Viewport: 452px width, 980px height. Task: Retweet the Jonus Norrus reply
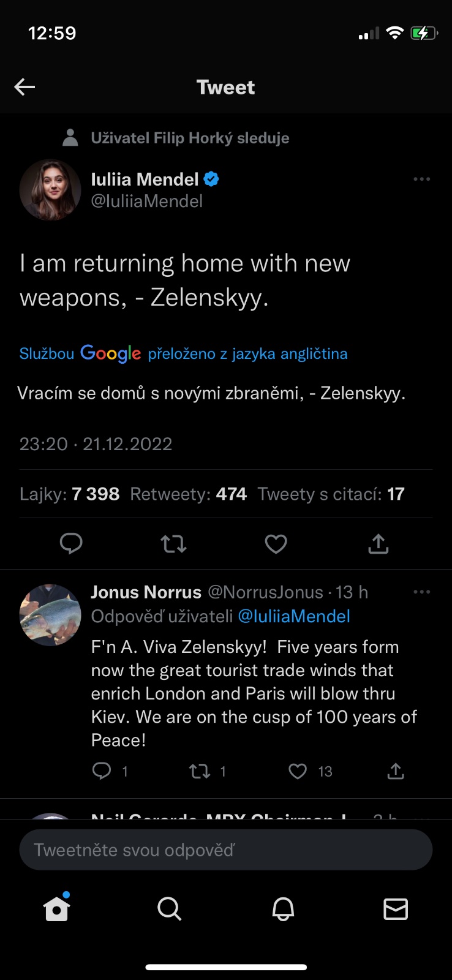[200, 771]
